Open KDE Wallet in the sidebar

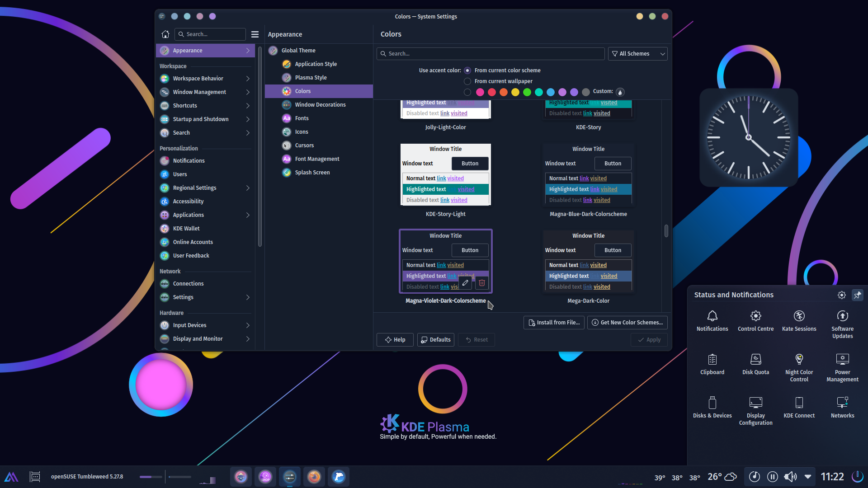click(205, 229)
